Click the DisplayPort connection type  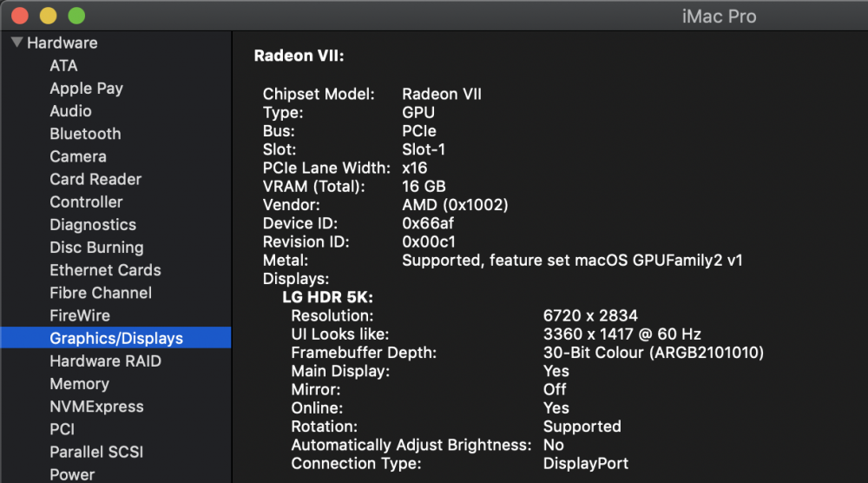pyautogui.click(x=586, y=464)
